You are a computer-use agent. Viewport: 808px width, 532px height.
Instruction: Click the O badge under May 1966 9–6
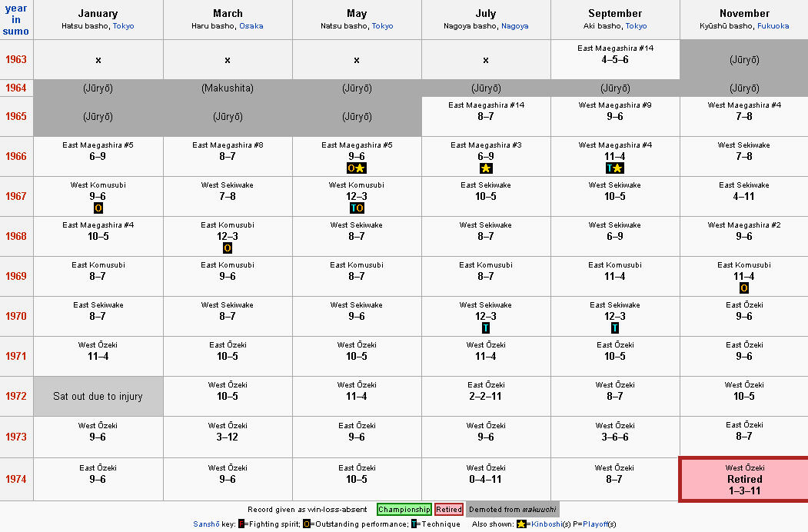(x=352, y=168)
